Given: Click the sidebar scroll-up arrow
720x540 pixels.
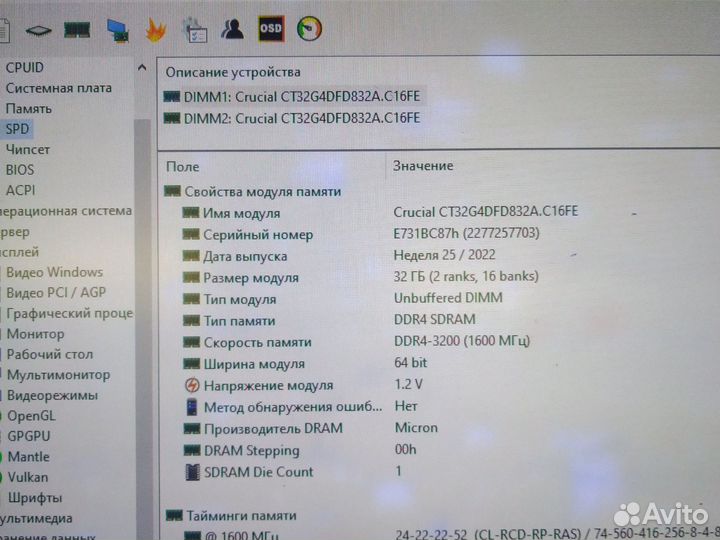Looking at the screenshot, I should [142, 68].
